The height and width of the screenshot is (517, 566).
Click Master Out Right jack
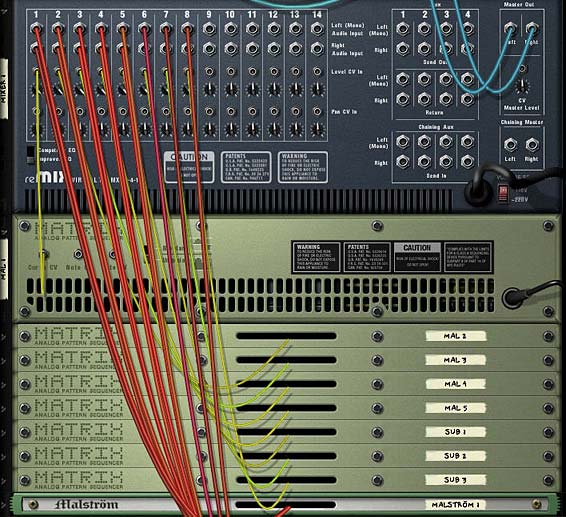point(531,29)
